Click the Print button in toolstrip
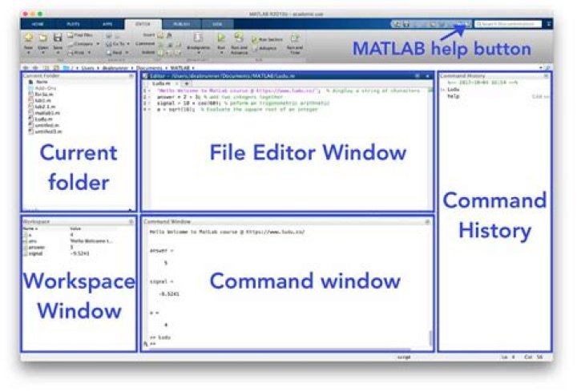Screen dimensions: 577x392 [x=77, y=53]
